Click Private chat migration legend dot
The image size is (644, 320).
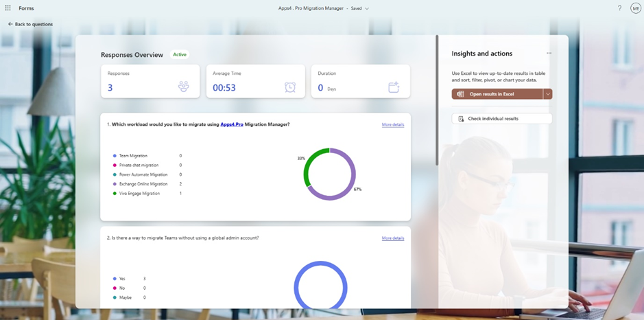click(x=115, y=165)
